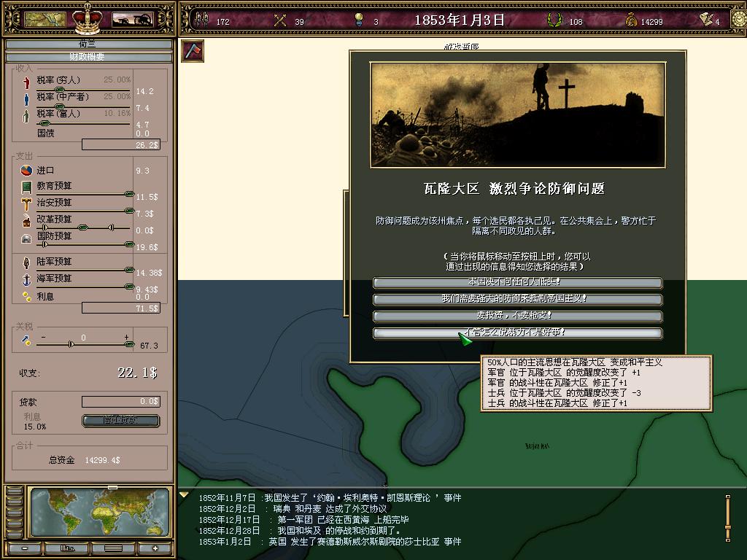Click the blue middle-class tax figure icon
Screen dimensions: 747x560
tap(26, 99)
